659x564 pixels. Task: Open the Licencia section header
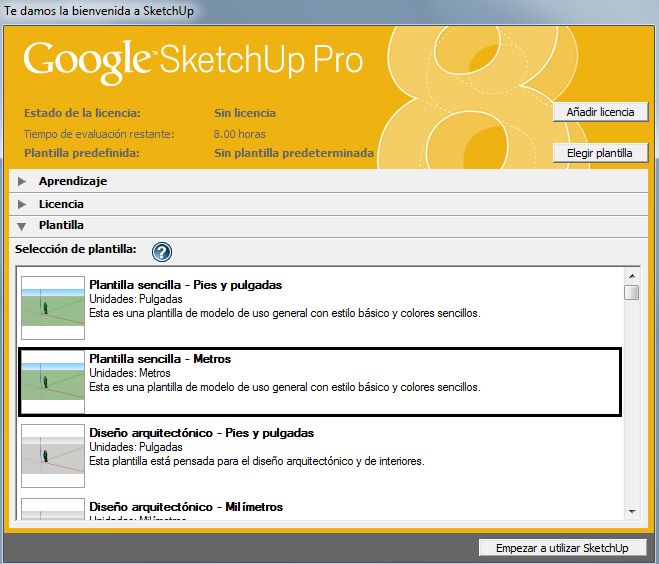(329, 204)
